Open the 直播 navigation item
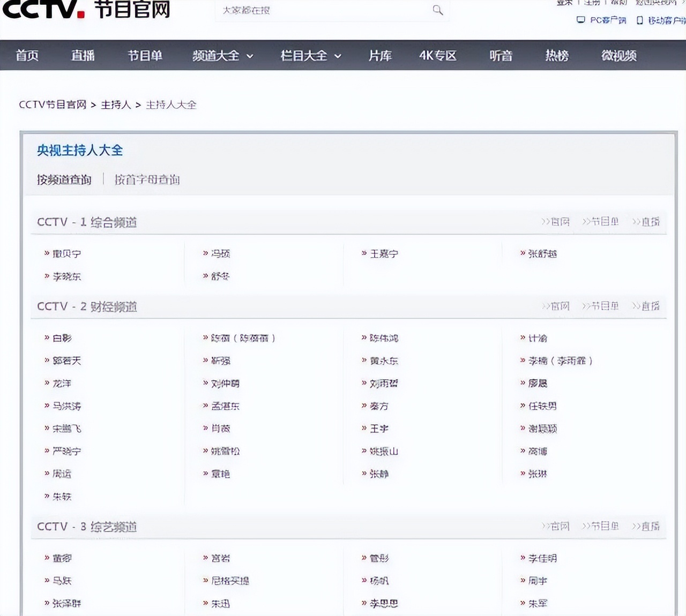Screen dimensions: 686x616 [82, 56]
